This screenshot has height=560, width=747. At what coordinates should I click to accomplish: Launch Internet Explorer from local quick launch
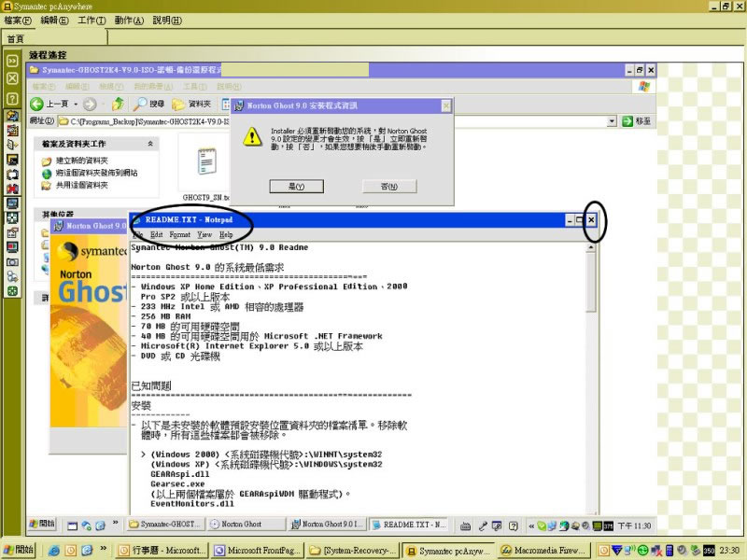point(54,551)
